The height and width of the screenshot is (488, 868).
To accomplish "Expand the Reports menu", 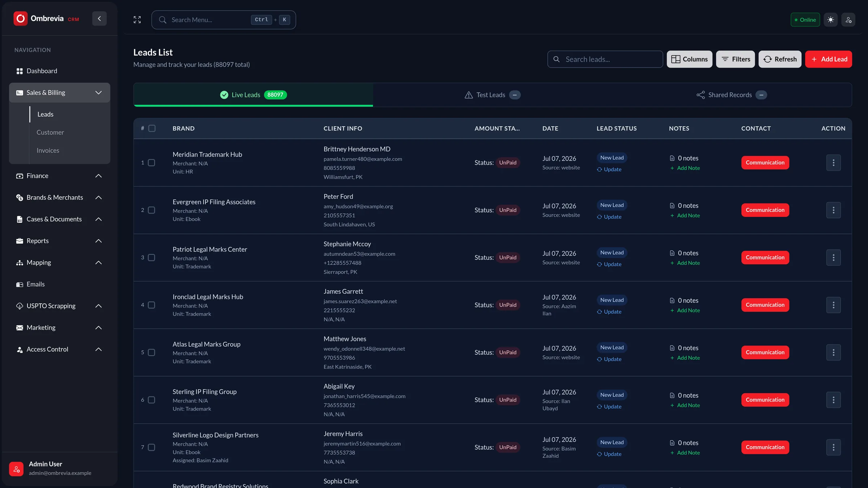I will click(x=60, y=241).
